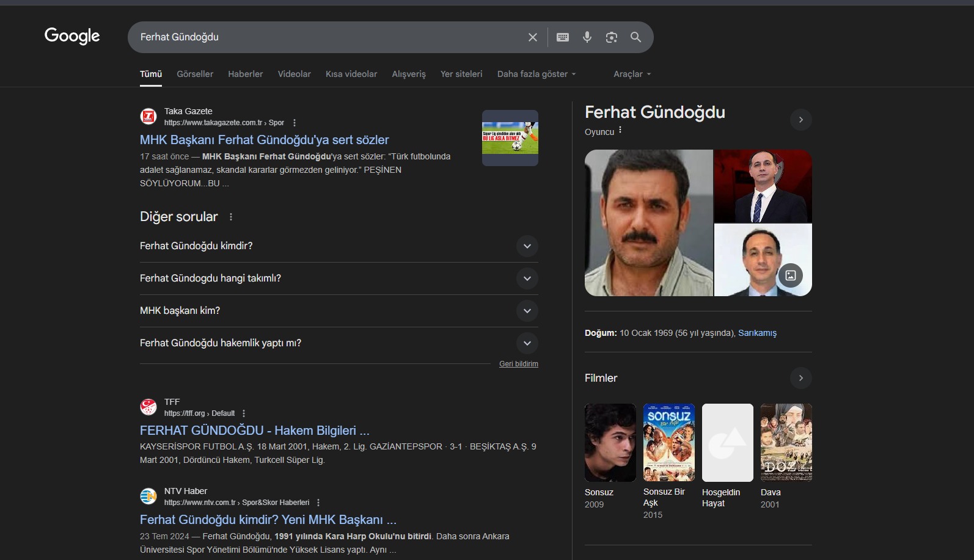Go to the Videolar tab
This screenshot has width=974, height=560.
(x=295, y=74)
